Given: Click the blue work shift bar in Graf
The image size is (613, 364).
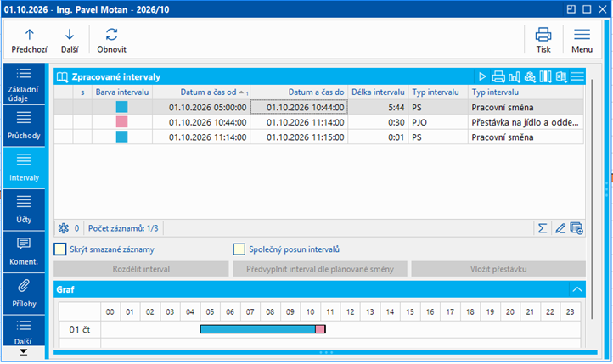Looking at the screenshot, I should click(x=257, y=329).
